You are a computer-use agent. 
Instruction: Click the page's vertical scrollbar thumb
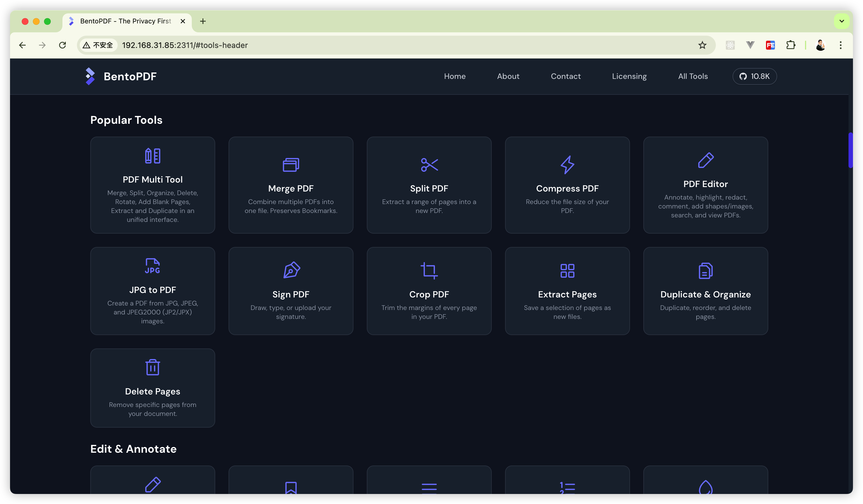coord(850,150)
